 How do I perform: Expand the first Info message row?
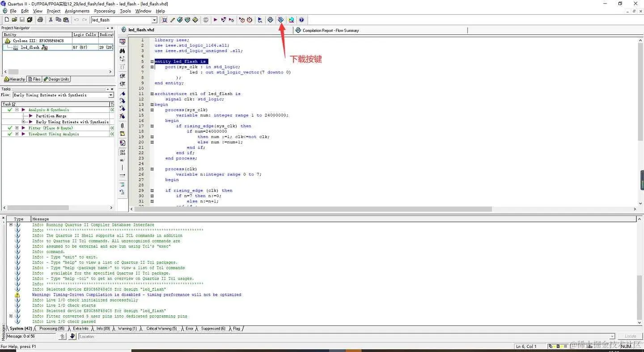(11, 225)
